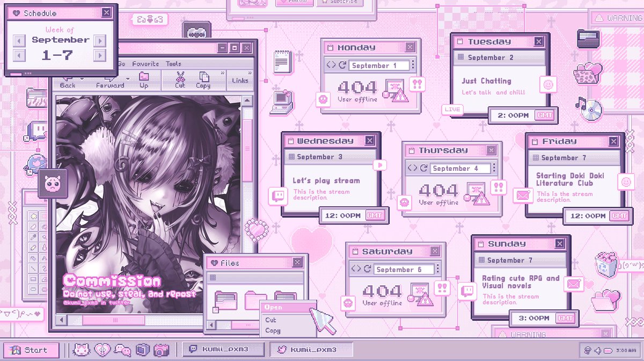644x361 pixels.
Task: Click the grid icon in Files toolbar
Action: pyautogui.click(x=213, y=278)
